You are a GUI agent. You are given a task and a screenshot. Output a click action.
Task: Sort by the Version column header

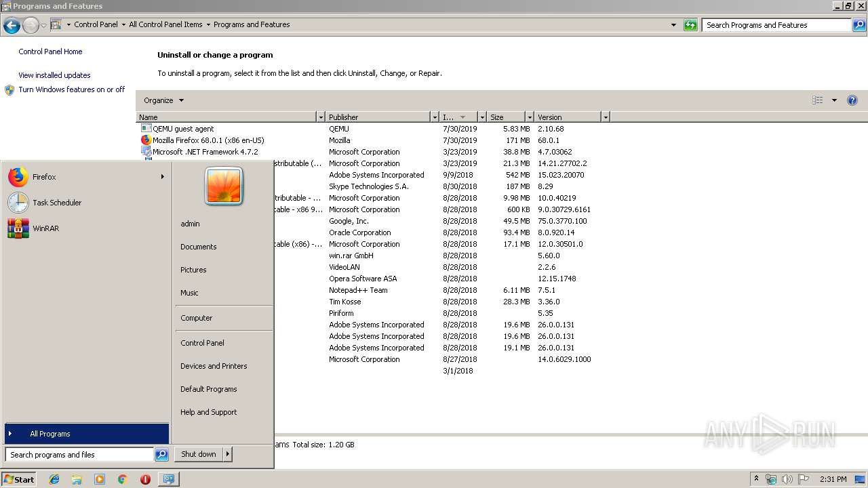point(568,117)
